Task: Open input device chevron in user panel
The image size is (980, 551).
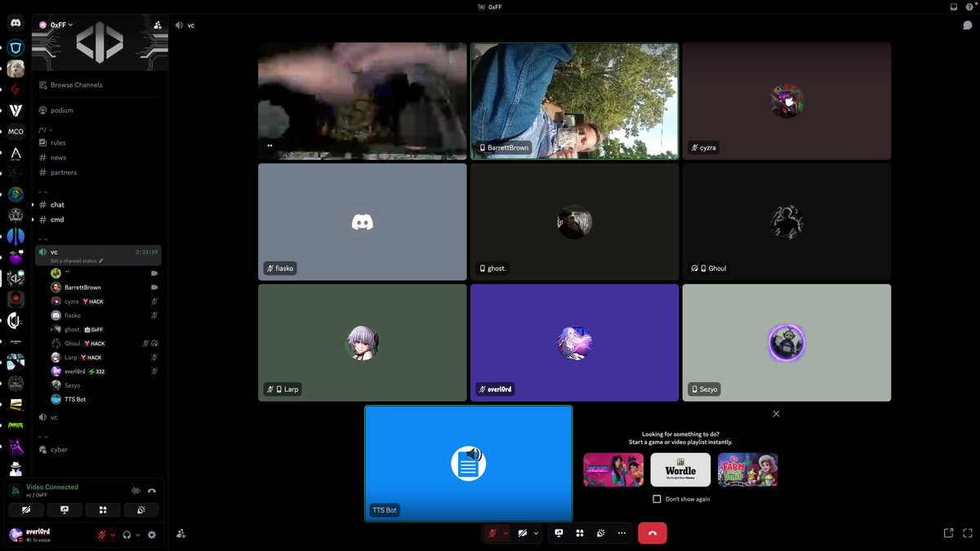Action: (113, 535)
